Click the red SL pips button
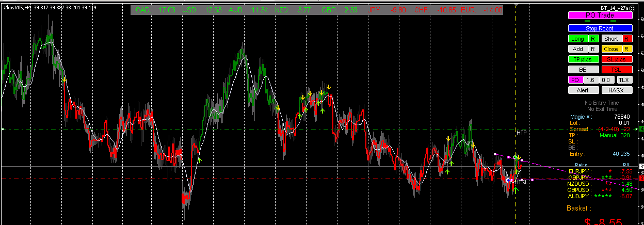The height and width of the screenshot is (225, 644). click(617, 59)
